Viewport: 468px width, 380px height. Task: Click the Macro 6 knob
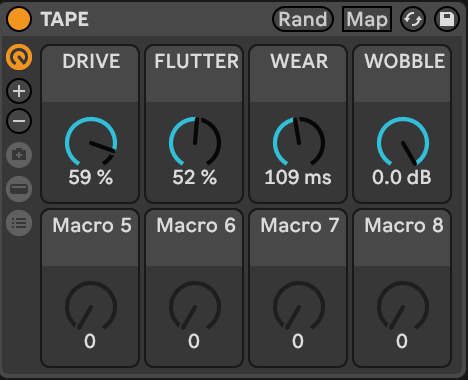coord(195,306)
